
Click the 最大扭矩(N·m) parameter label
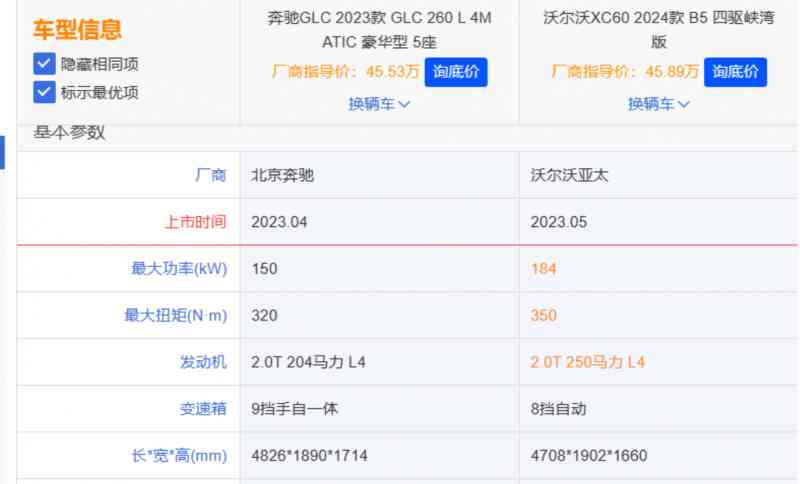(176, 315)
